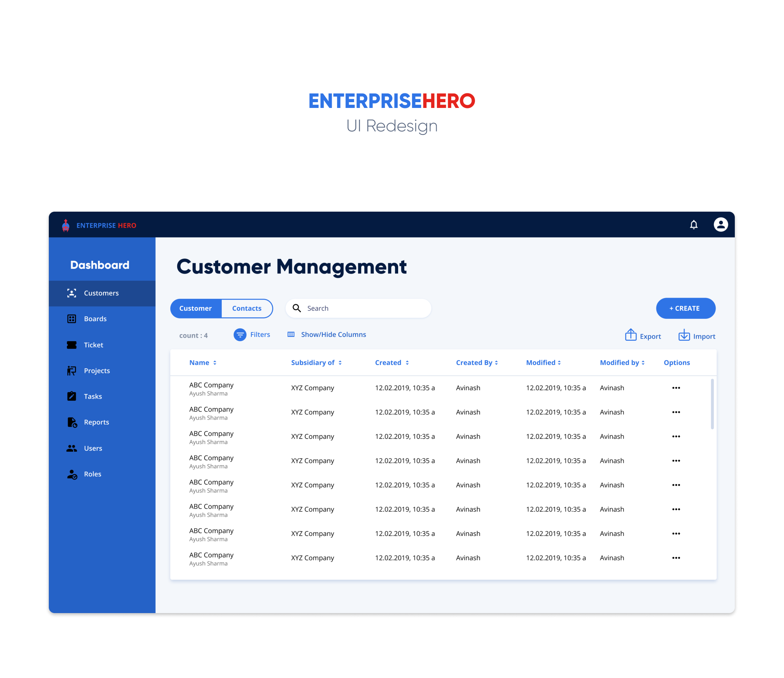784x678 pixels.
Task: Switch to the Customer tab
Action: (x=196, y=308)
